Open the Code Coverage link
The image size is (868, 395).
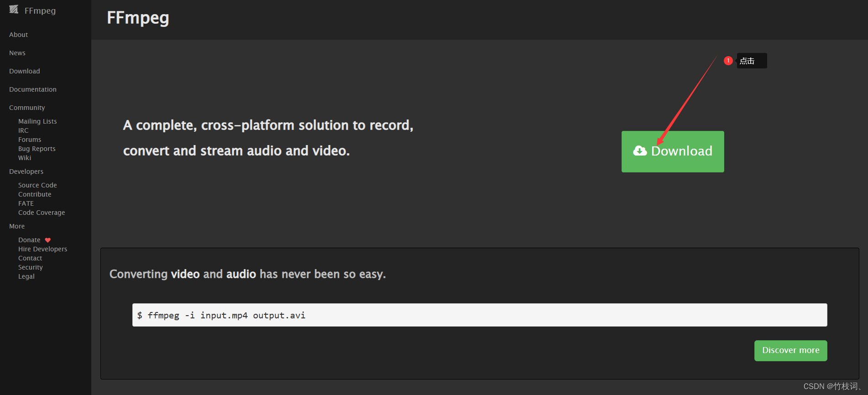pyautogui.click(x=42, y=213)
